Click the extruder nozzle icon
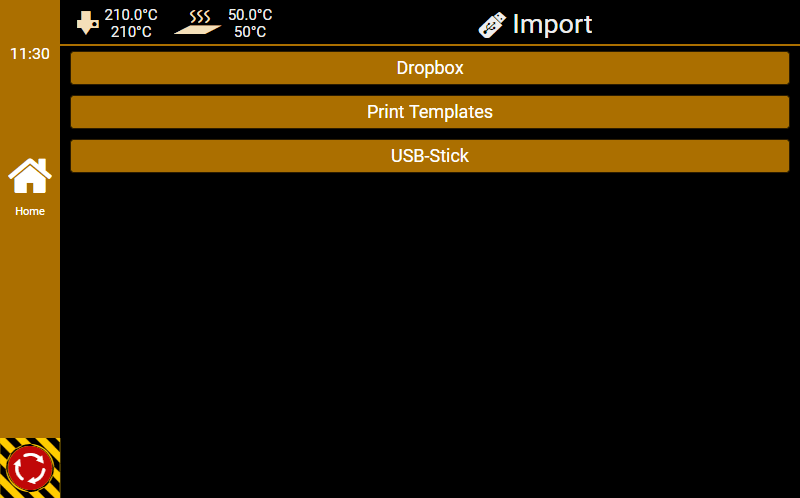Image resolution: width=800 pixels, height=498 pixels. [x=87, y=23]
